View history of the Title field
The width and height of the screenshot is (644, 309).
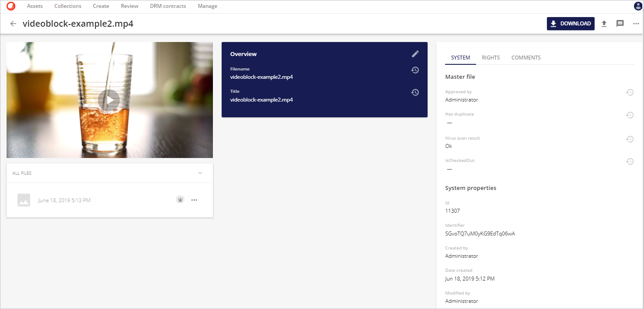[x=414, y=92]
